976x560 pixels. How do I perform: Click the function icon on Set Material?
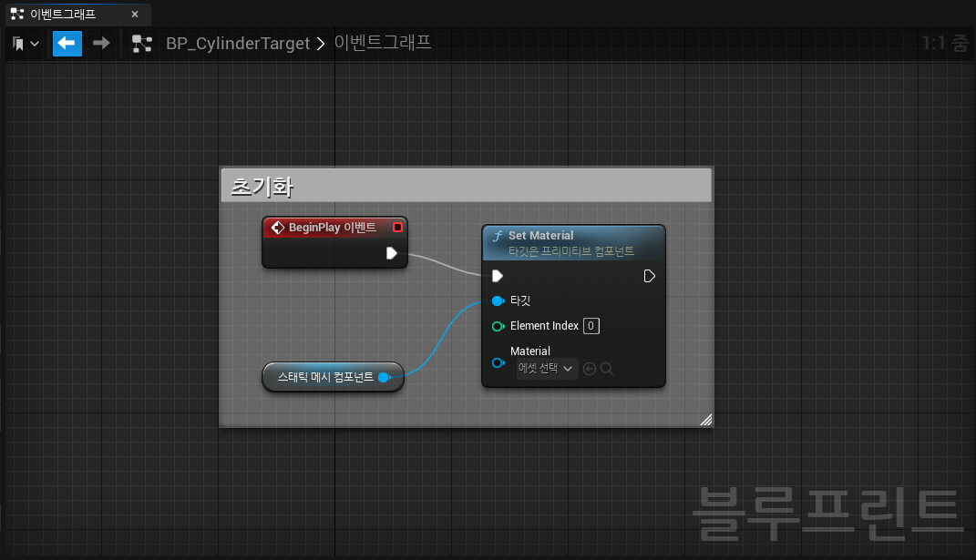[x=498, y=236]
